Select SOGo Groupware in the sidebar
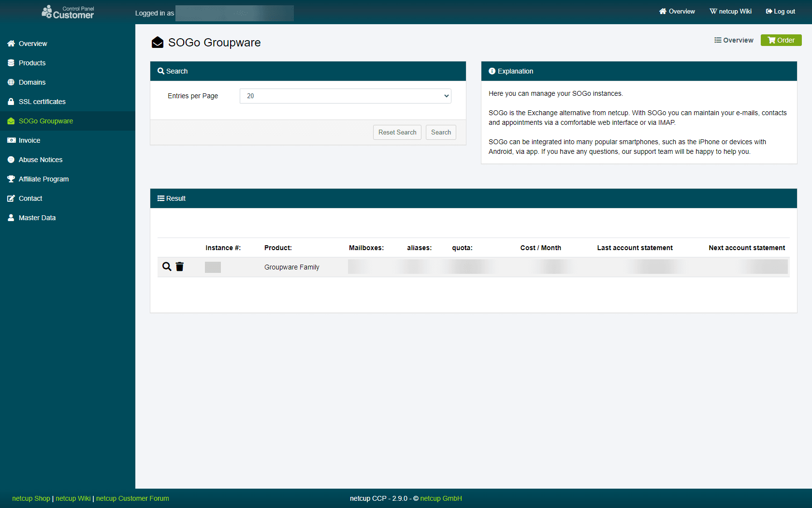 (45, 120)
